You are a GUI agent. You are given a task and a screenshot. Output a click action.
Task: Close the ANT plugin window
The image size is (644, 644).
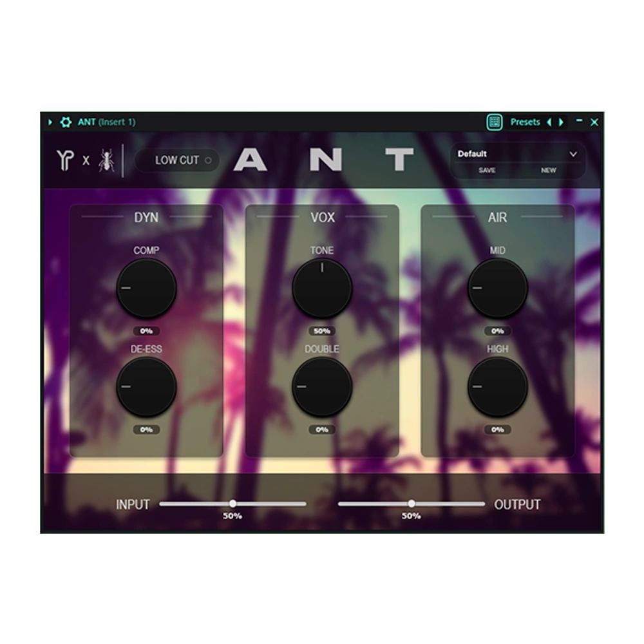pyautogui.click(x=594, y=122)
